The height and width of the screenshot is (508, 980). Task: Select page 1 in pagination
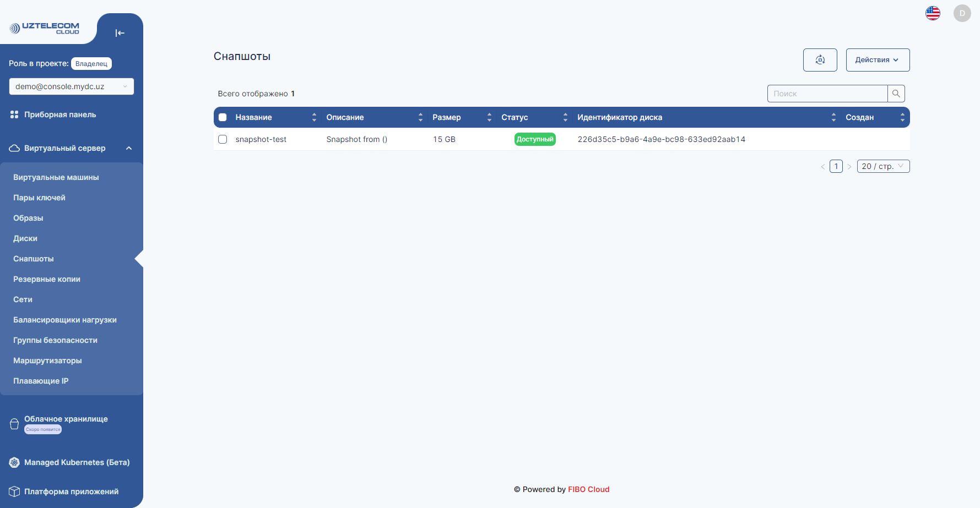(836, 166)
